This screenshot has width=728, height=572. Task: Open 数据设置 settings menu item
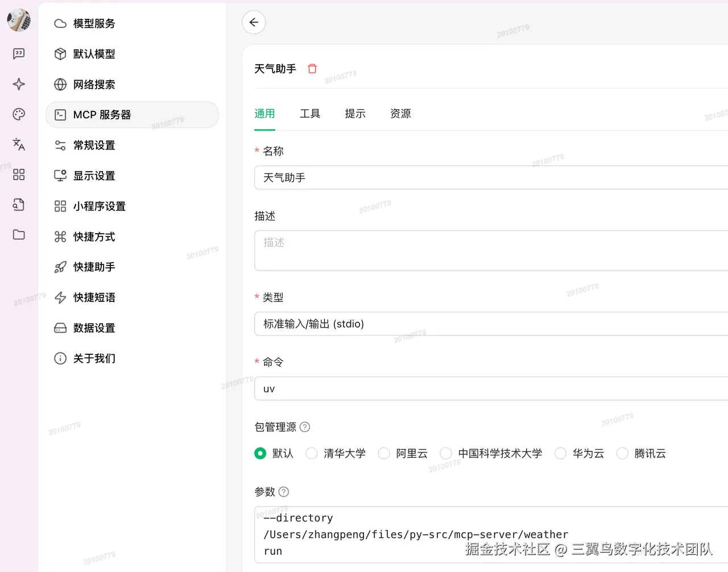point(132,328)
